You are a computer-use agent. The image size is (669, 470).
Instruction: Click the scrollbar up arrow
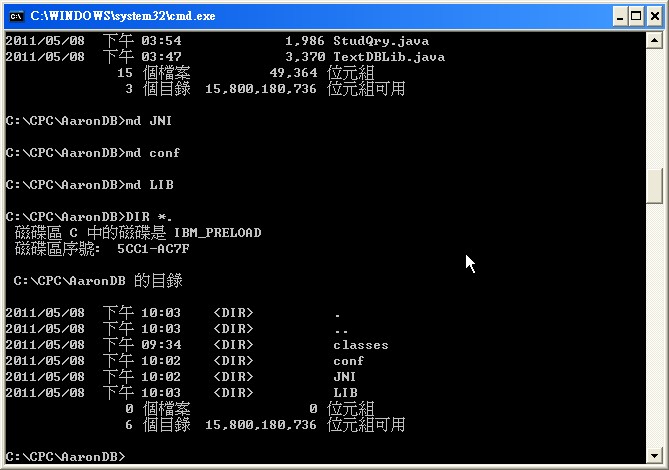coord(654,41)
